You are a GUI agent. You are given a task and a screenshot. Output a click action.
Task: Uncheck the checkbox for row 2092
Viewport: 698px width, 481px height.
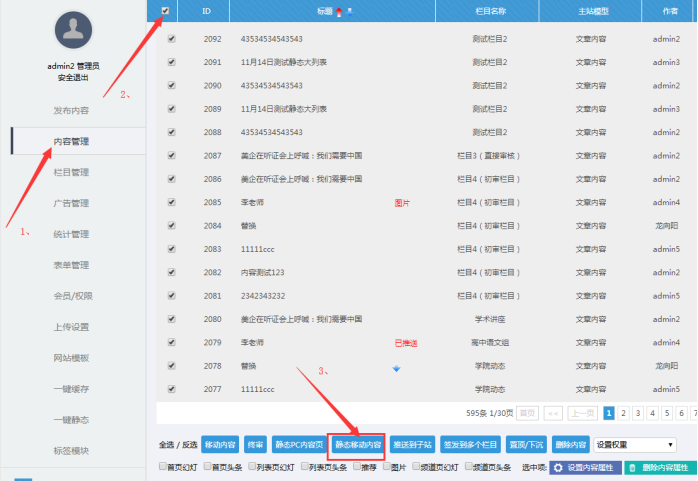(x=171, y=39)
